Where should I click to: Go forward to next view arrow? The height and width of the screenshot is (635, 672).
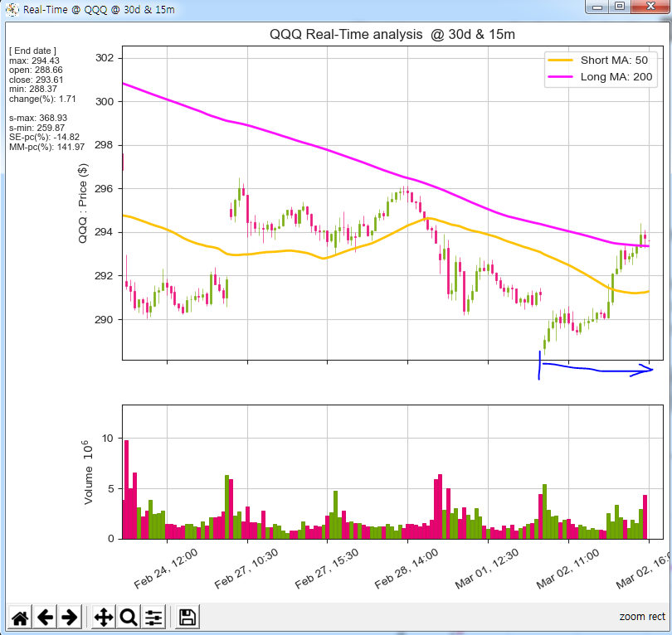coord(70,617)
